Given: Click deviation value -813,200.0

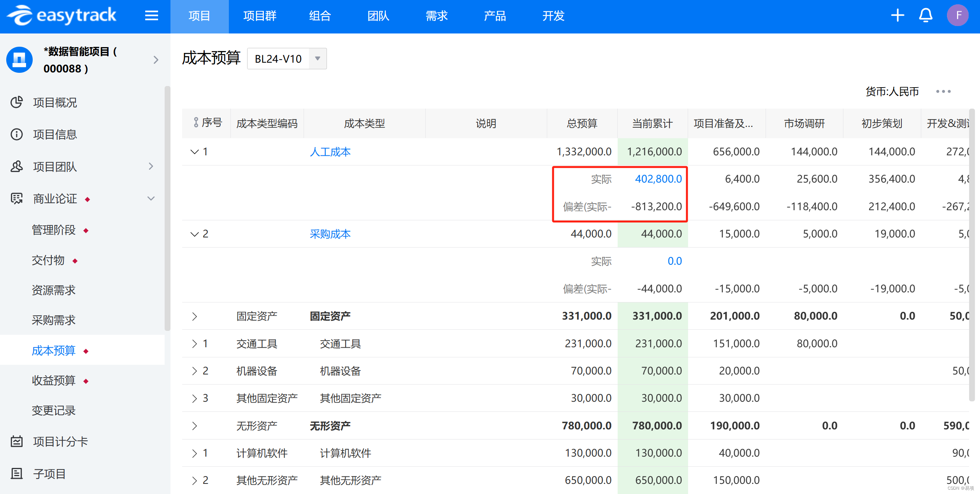Looking at the screenshot, I should [656, 207].
